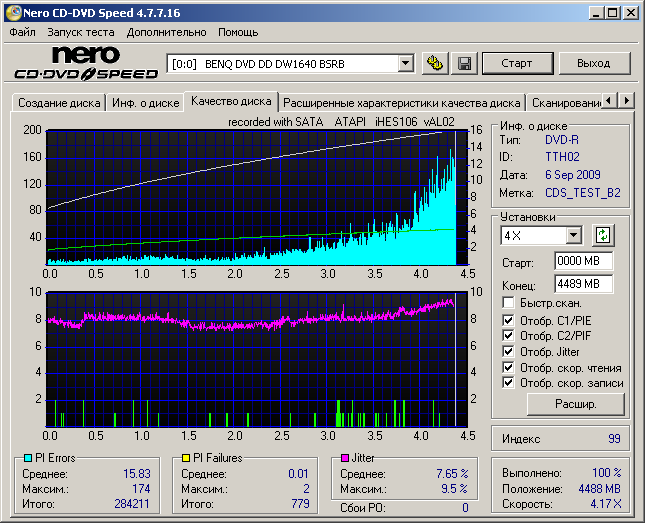Click the upper PI Errors graph

[x=257, y=198]
